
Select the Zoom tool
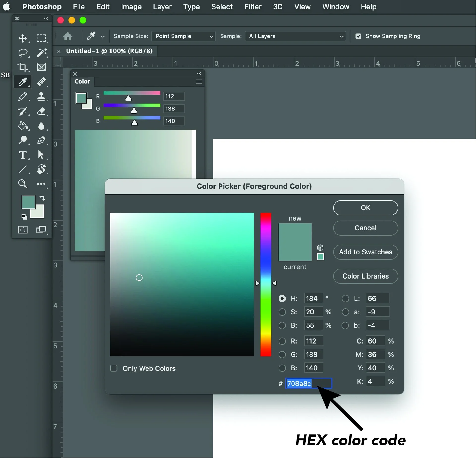click(23, 184)
